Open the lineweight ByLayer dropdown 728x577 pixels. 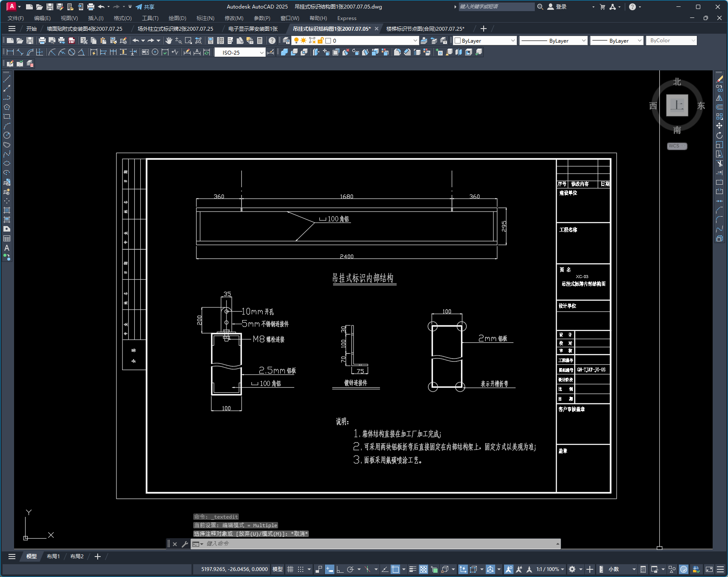[639, 41]
